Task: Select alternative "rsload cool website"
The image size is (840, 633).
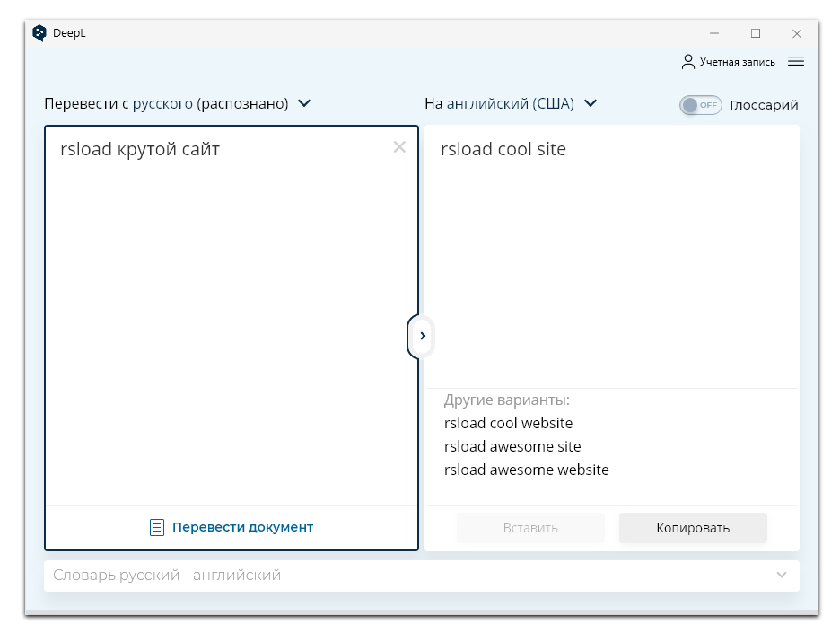Action: [508, 423]
